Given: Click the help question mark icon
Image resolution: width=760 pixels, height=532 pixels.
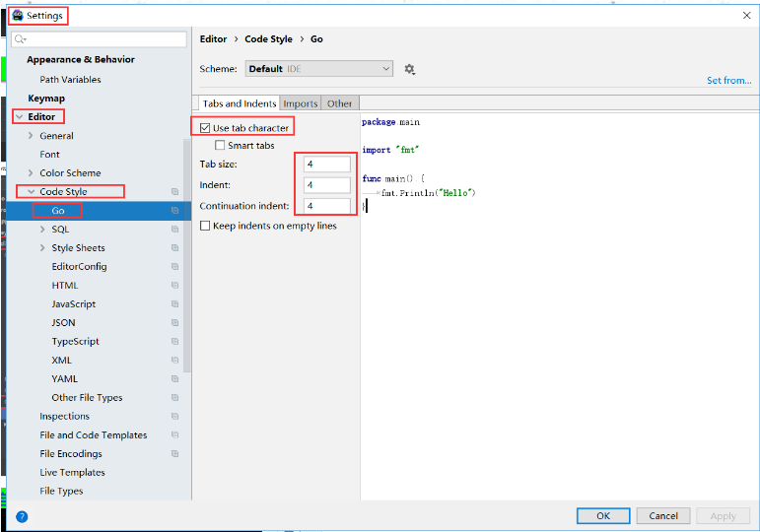Looking at the screenshot, I should (22, 516).
